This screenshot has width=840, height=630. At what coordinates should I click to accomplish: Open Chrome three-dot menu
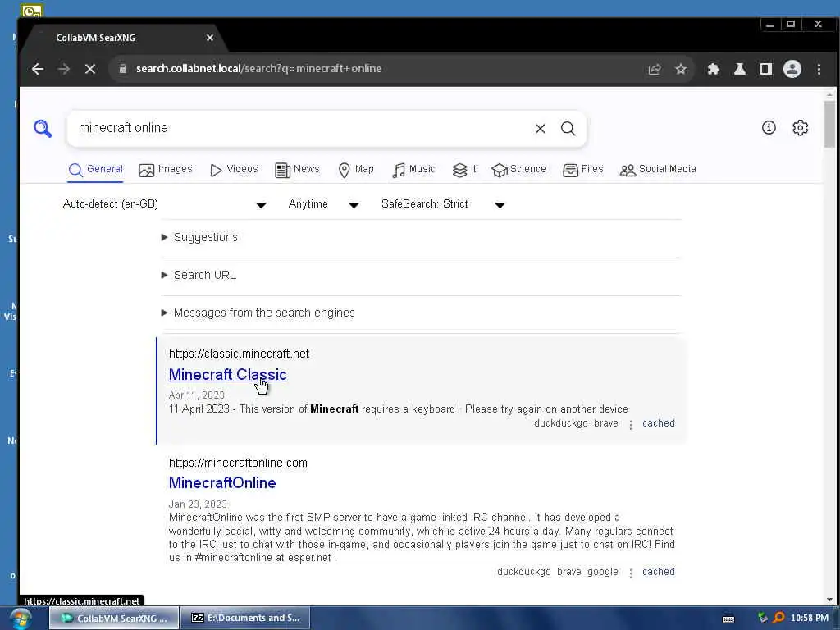tap(819, 69)
